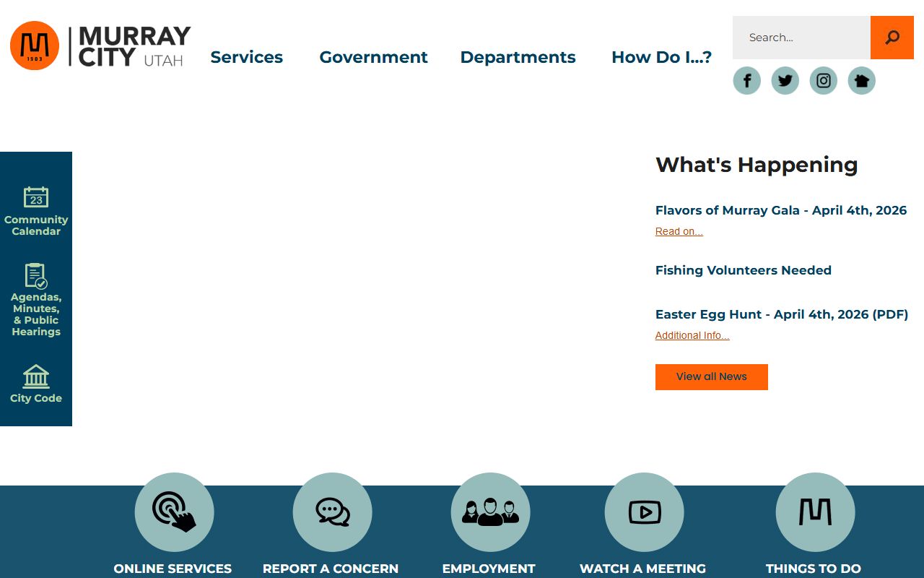Open Agendas, Minutes document icon
This screenshot has width=924, height=578.
coord(36,276)
